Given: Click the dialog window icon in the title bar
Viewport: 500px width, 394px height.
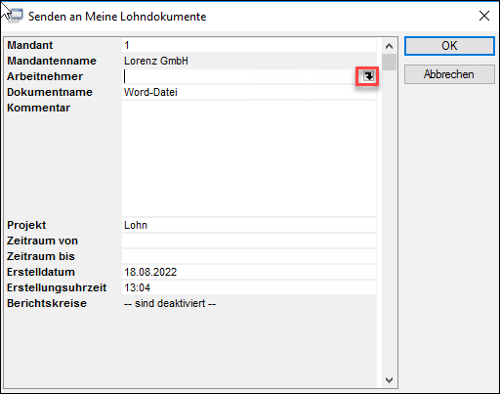Looking at the screenshot, I should tap(15, 16).
